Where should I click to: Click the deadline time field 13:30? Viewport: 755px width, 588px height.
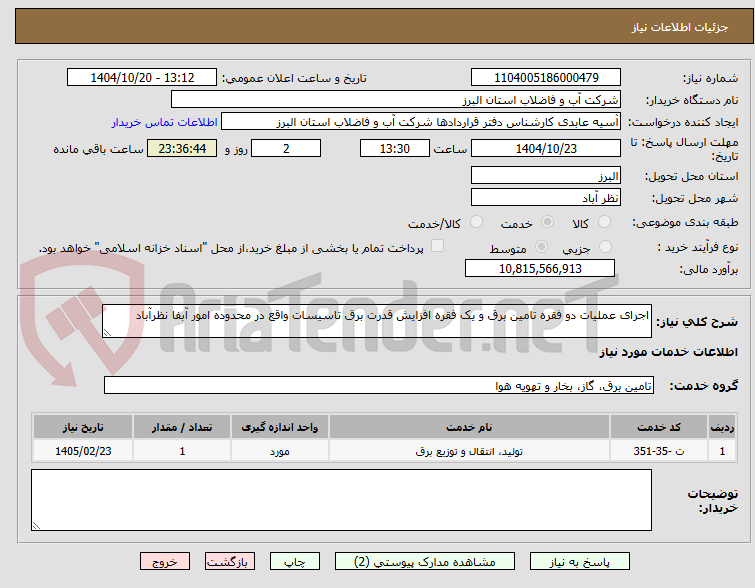click(x=395, y=148)
